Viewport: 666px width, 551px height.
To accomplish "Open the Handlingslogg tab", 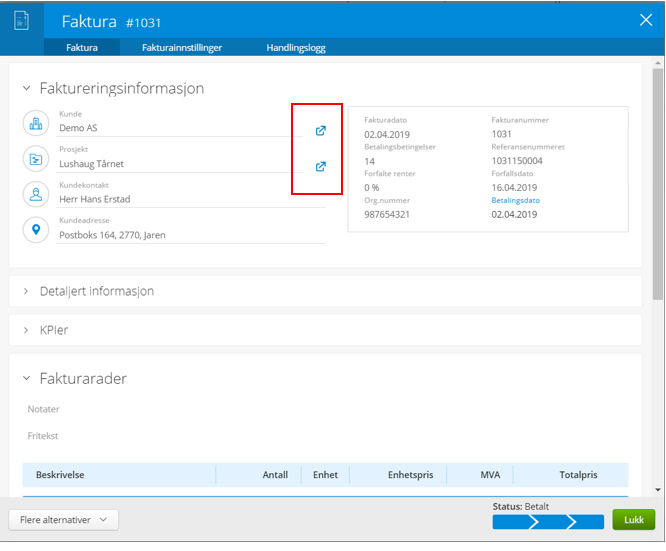I will [x=296, y=48].
